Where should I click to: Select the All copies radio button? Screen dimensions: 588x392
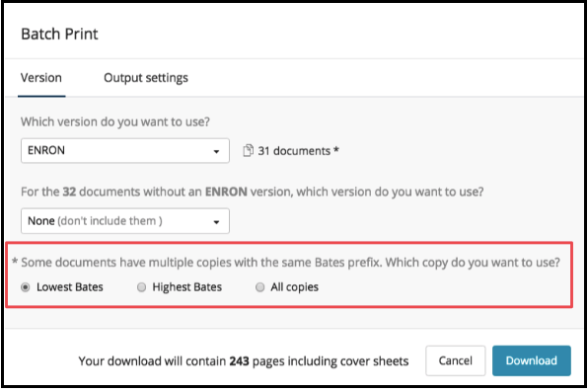(x=259, y=287)
